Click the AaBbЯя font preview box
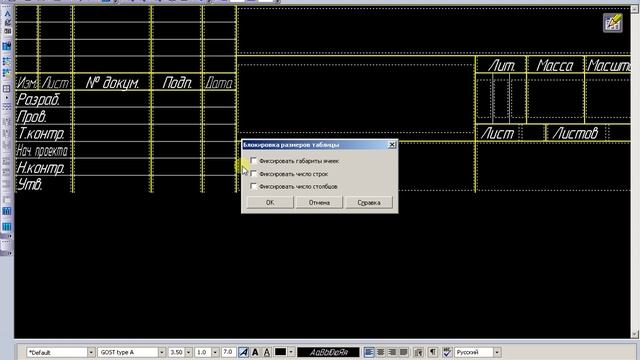640x360 pixels. coord(329,352)
